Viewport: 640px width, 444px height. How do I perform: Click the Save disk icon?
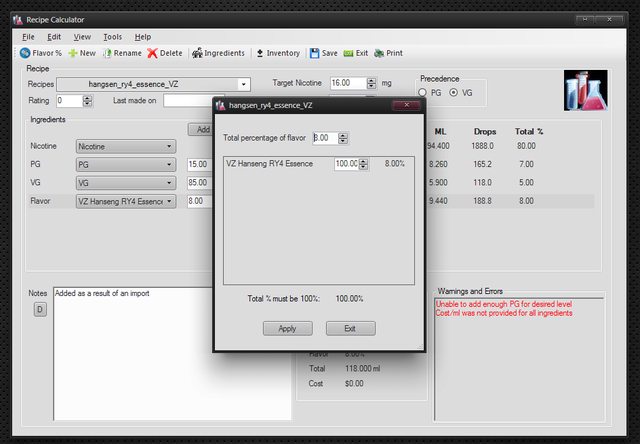tap(315, 53)
